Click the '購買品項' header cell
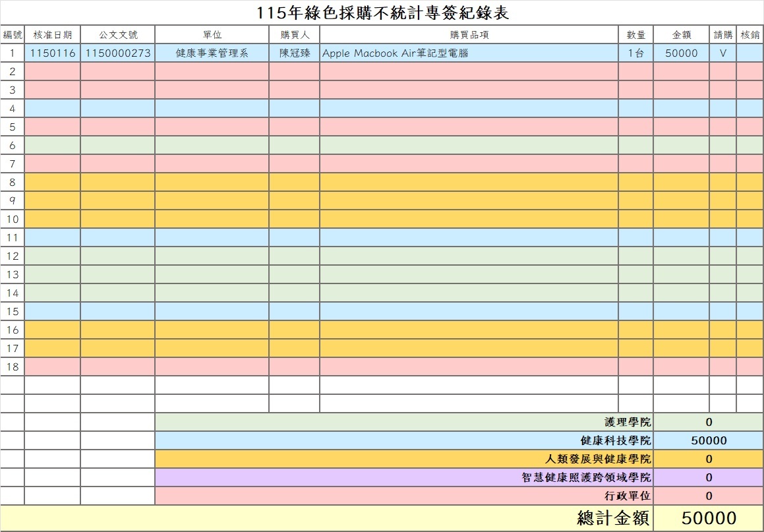 pyautogui.click(x=469, y=34)
